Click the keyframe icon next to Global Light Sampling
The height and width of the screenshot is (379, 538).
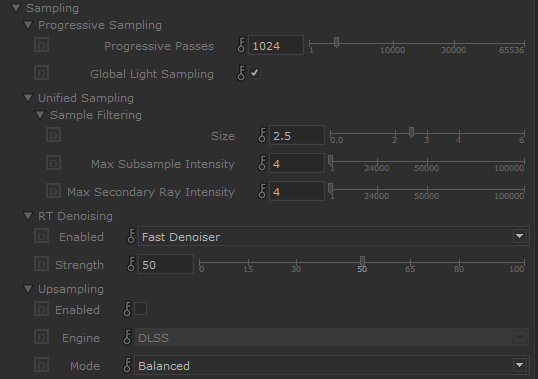click(x=241, y=73)
